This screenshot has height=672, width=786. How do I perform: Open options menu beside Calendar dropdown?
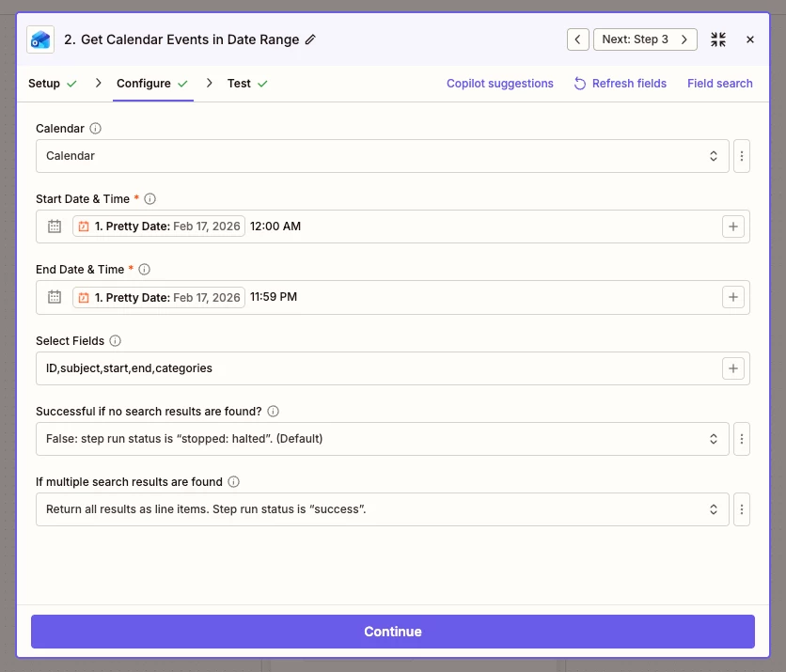click(742, 156)
